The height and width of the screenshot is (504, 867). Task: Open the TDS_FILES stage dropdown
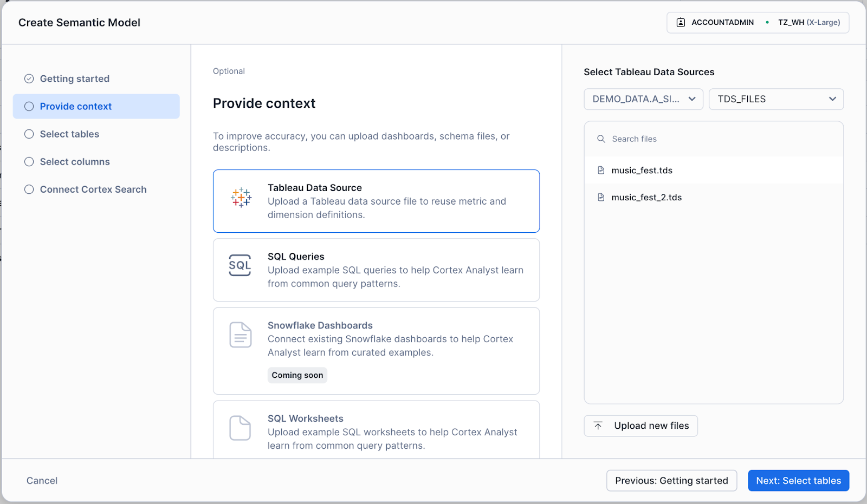[776, 99]
